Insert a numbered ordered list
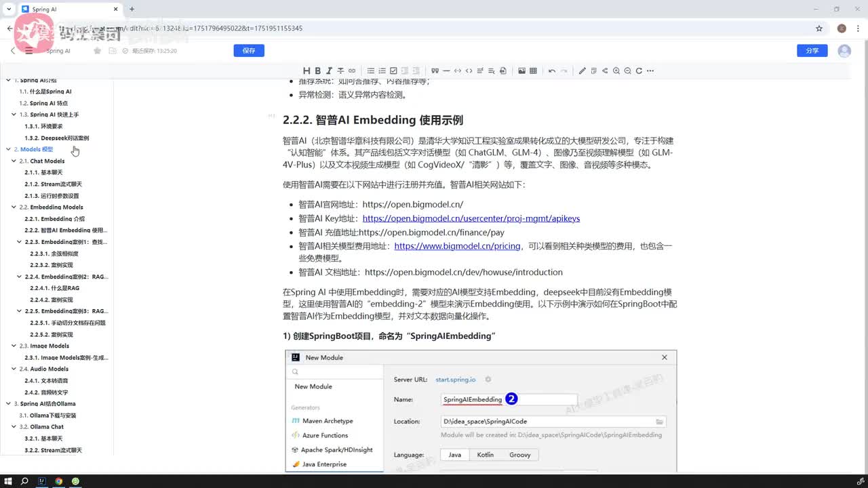 pyautogui.click(x=382, y=70)
